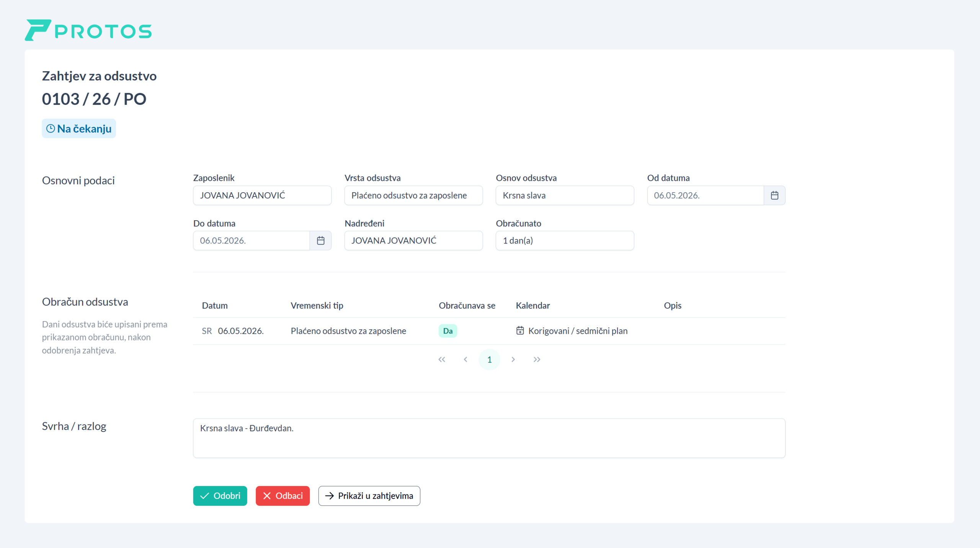Click the Da badge in Obračunava se column
Viewport: 980px width, 548px height.
click(448, 330)
